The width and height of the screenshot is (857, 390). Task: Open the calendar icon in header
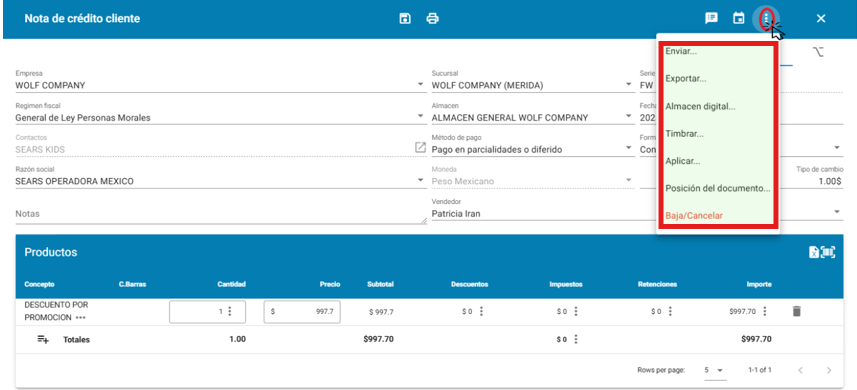click(x=738, y=19)
